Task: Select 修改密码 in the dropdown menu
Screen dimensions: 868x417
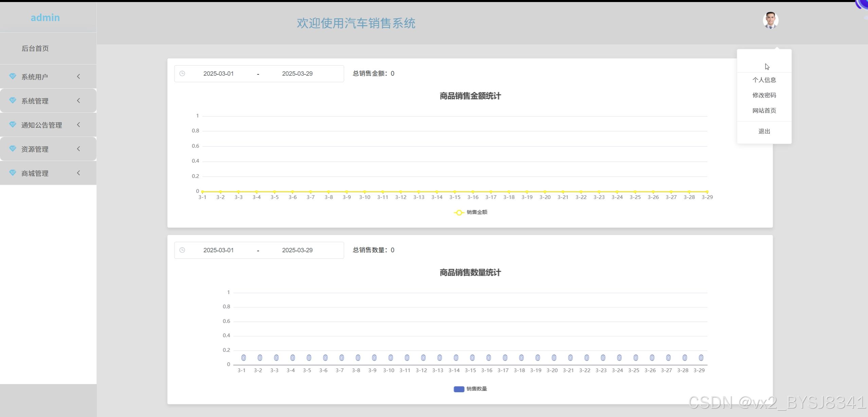Action: (x=764, y=95)
